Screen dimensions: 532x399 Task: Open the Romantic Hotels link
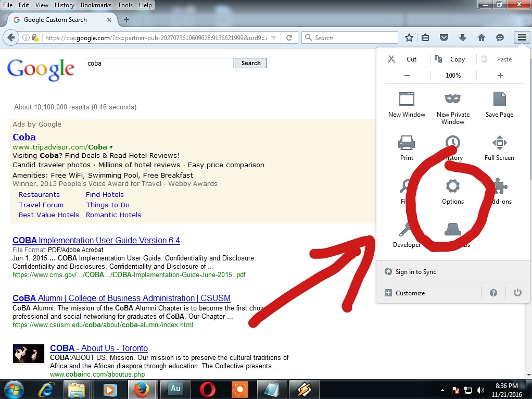113,215
